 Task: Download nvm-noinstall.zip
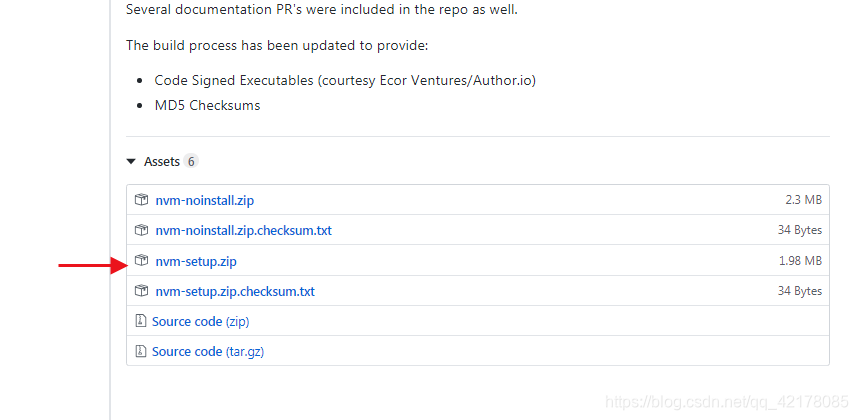pos(205,200)
